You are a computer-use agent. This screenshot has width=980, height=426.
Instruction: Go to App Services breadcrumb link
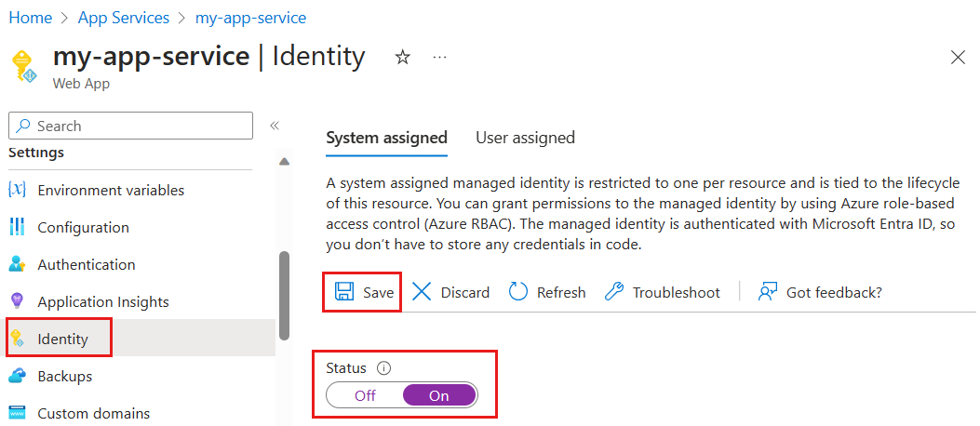[x=123, y=18]
